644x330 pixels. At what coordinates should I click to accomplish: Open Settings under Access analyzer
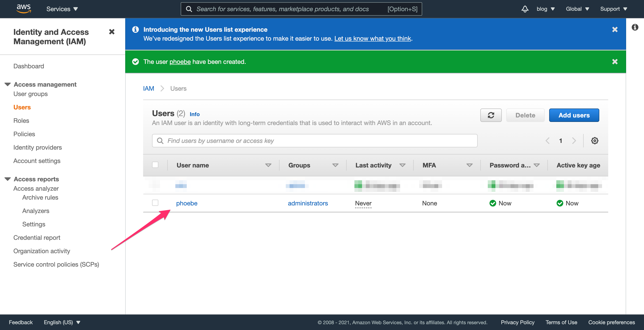[34, 224]
